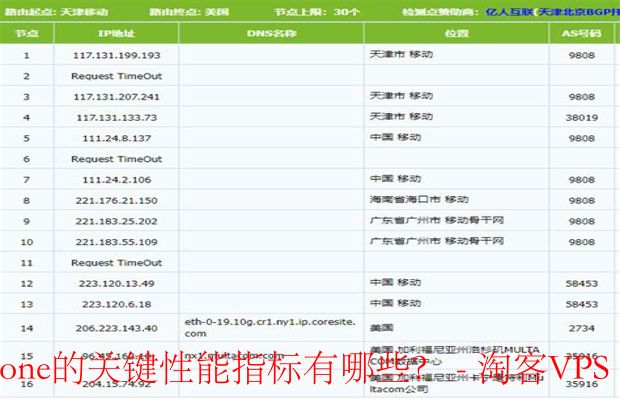Image resolution: width=620 pixels, height=400 pixels.
Task: Select row 1 location 天津市 移动
Action: (401, 54)
